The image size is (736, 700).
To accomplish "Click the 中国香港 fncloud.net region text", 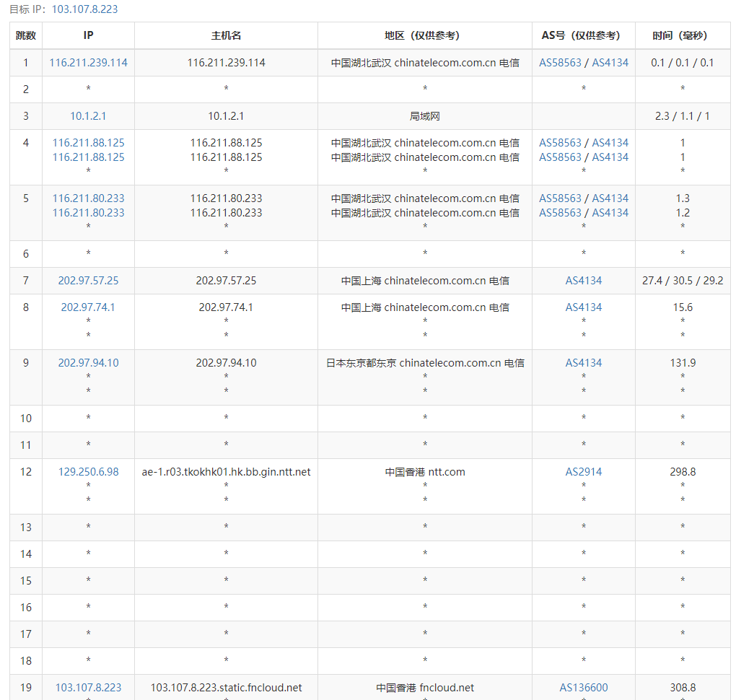I will tap(425, 687).
